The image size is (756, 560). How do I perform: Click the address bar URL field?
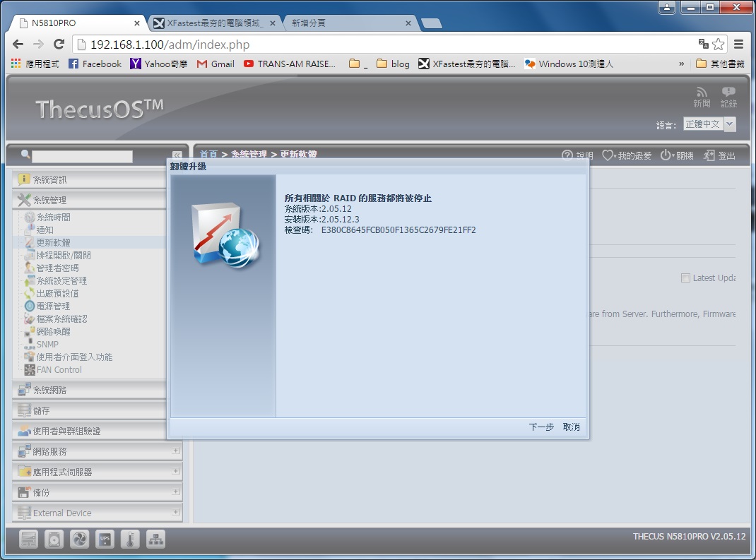coord(386,44)
